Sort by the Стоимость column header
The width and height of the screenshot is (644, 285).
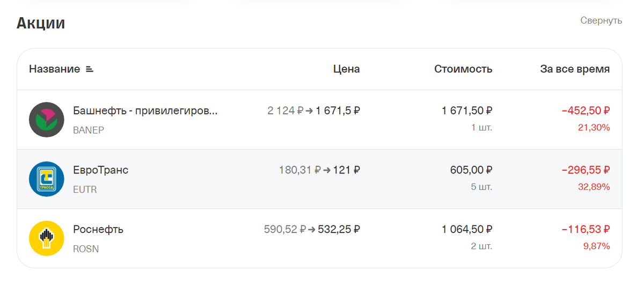coord(463,69)
